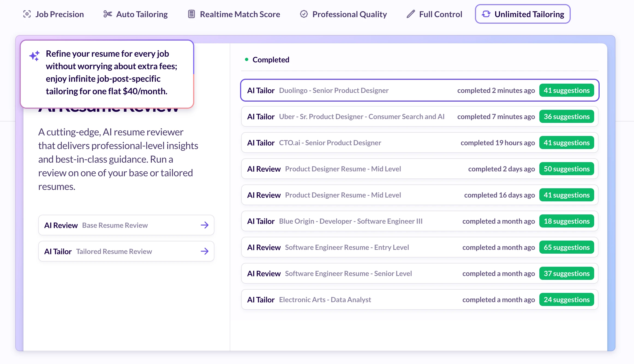Click the Professional Quality badge icon

tap(304, 14)
